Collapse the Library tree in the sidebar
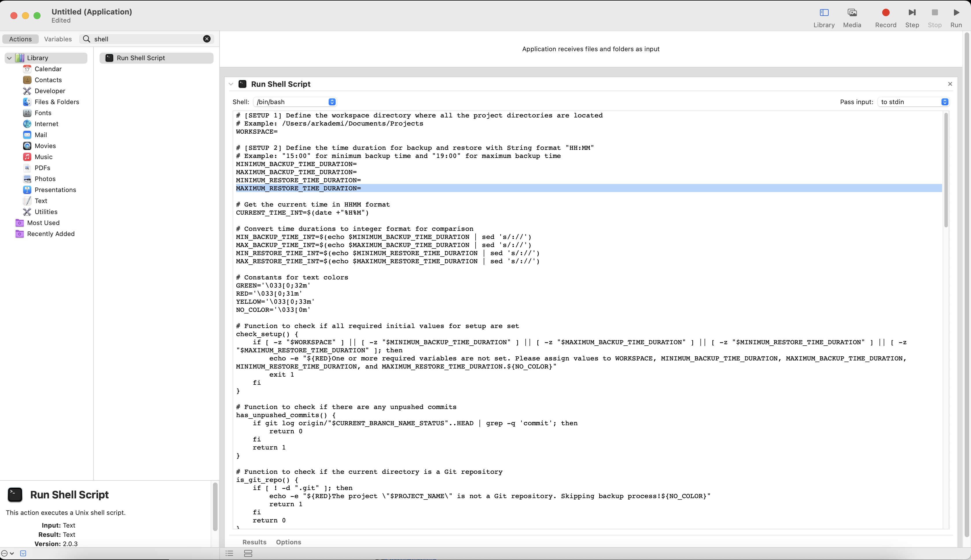 tap(9, 58)
